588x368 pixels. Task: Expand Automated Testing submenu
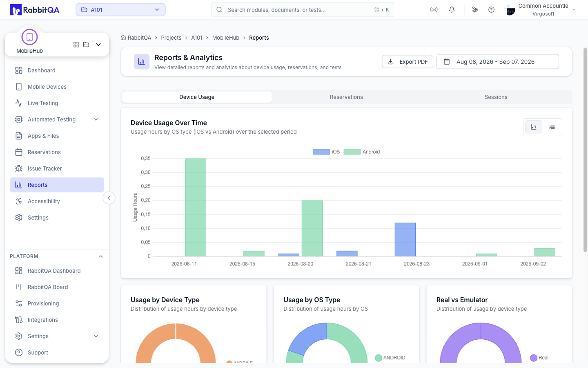(x=96, y=119)
